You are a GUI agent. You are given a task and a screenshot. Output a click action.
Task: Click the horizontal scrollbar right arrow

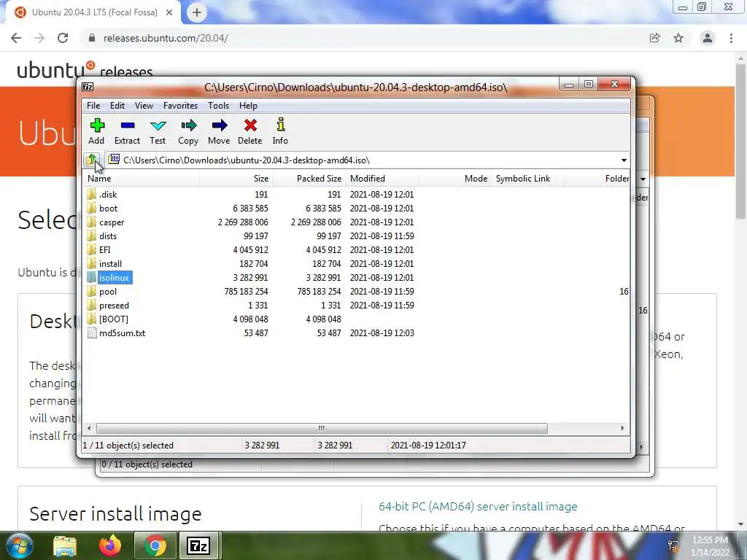click(622, 428)
